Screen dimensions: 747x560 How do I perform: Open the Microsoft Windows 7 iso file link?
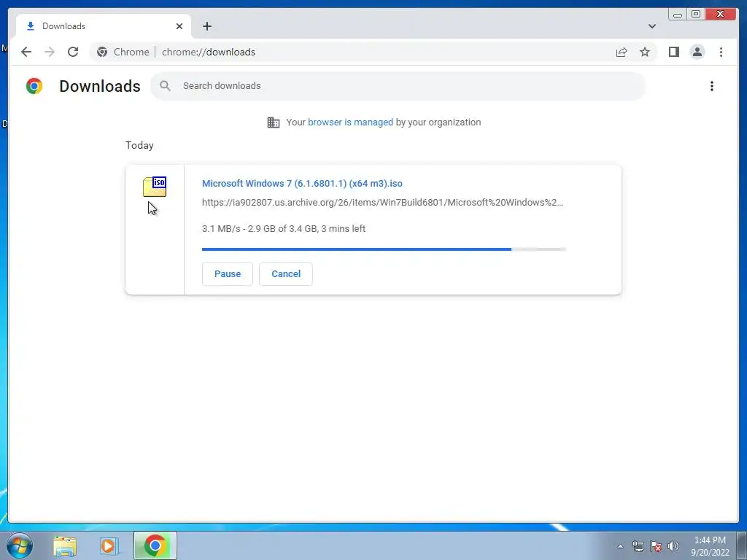click(302, 183)
